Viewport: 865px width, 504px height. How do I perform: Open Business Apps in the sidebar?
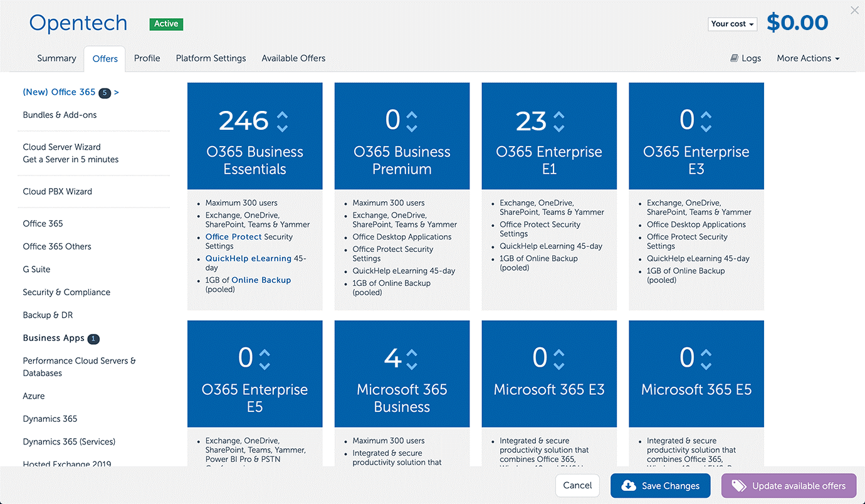tap(53, 338)
